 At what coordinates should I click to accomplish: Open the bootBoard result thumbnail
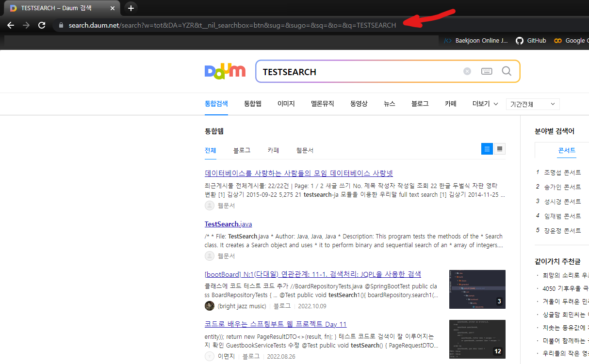point(477,289)
